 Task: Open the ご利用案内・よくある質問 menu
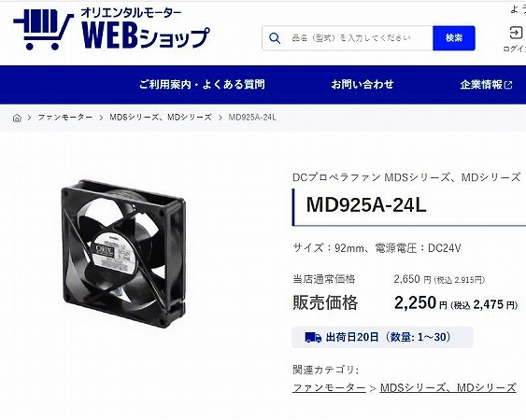click(202, 85)
